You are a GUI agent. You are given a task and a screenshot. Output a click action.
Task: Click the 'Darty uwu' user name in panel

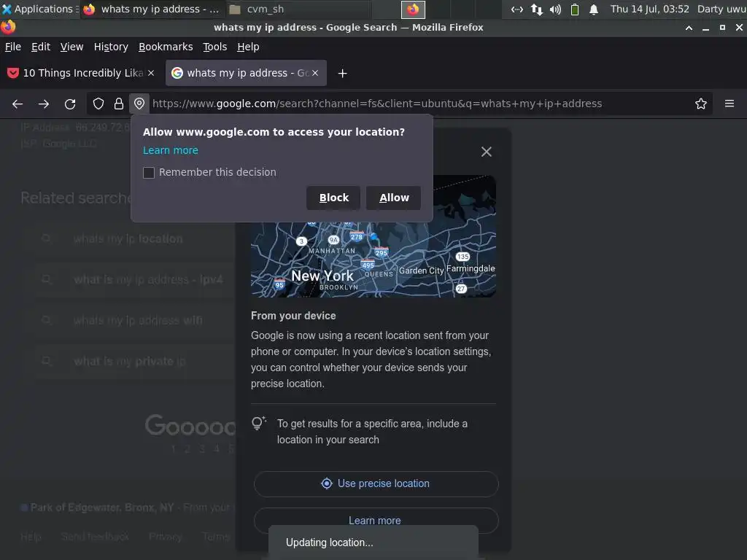tap(721, 9)
